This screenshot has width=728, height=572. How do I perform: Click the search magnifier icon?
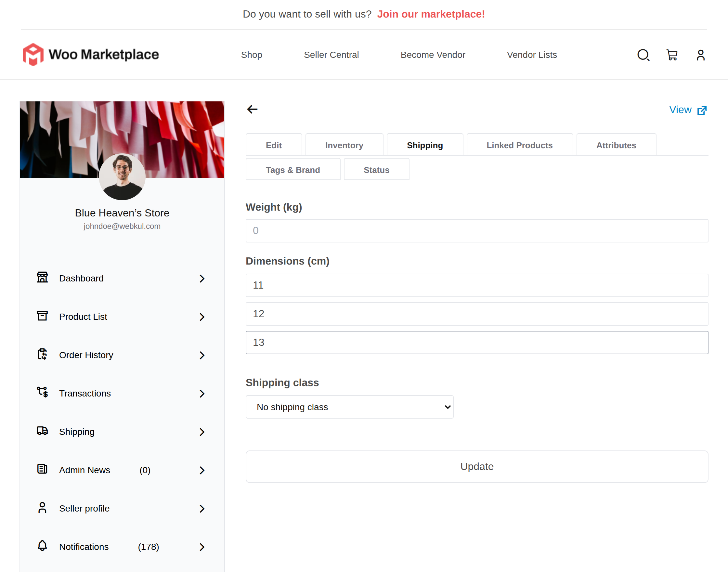(643, 55)
